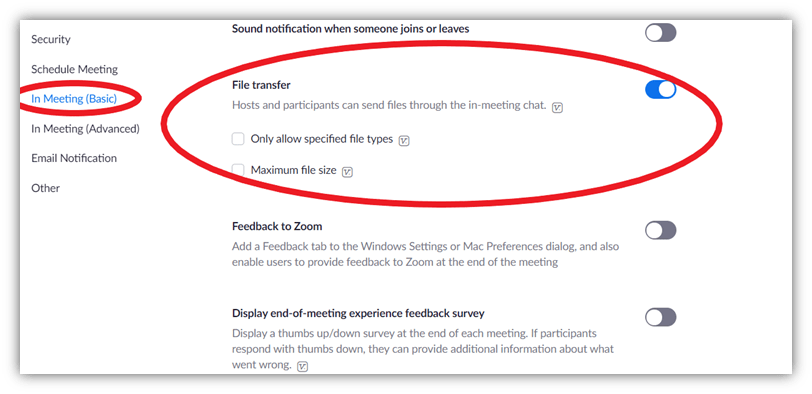Image resolution: width=812 pixels, height=394 pixels.
Task: Enable sound notification when someone joins or leaves
Action: coord(660,33)
